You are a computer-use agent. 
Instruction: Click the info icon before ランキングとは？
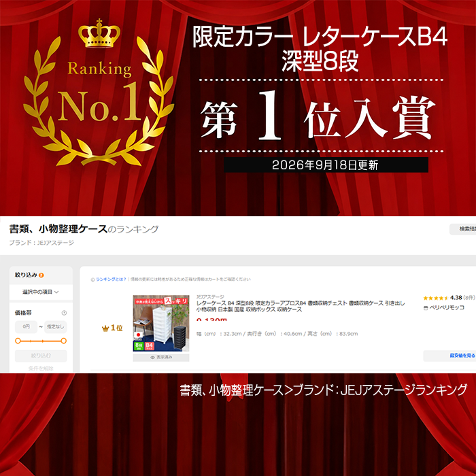pos(92,279)
